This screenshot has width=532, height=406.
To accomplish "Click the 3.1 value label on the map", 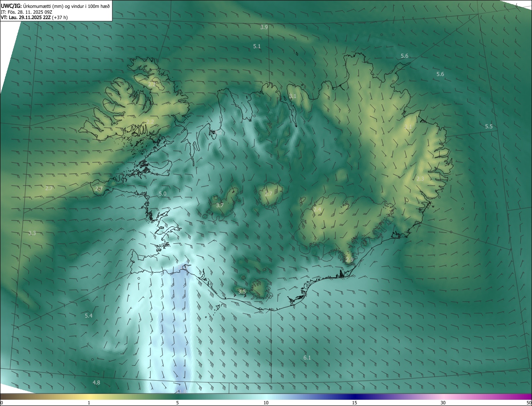I will pos(293,96).
